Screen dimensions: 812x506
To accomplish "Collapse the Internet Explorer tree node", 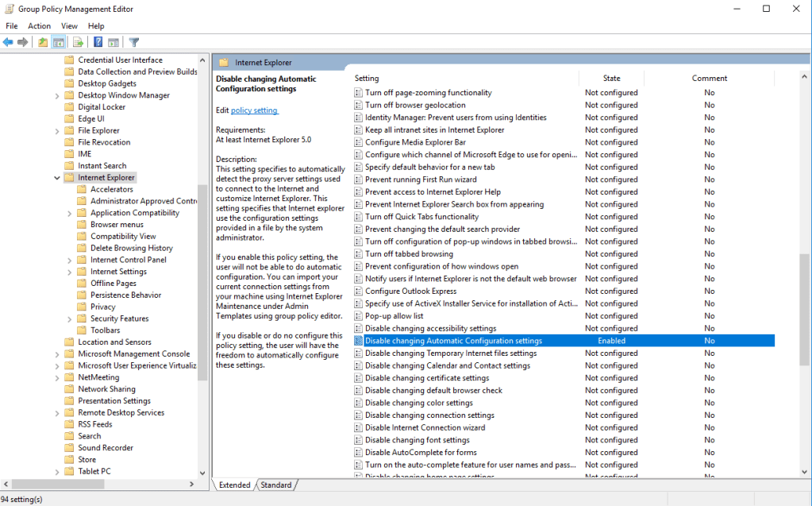I will click(x=57, y=178).
